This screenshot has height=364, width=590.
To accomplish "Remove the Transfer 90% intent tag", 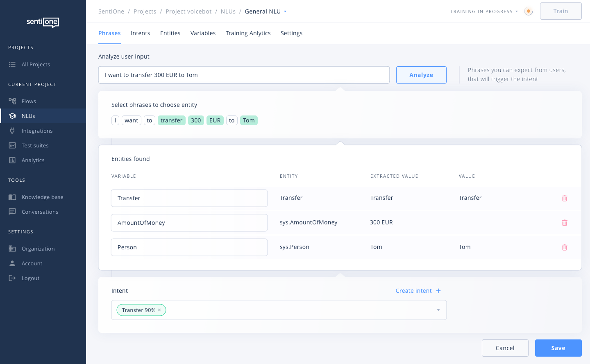I will [x=159, y=310].
